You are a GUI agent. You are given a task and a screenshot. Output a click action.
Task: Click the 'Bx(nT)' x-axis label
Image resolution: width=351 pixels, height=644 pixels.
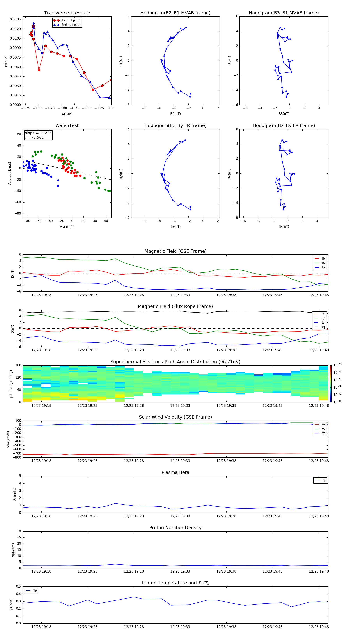(x=284, y=227)
